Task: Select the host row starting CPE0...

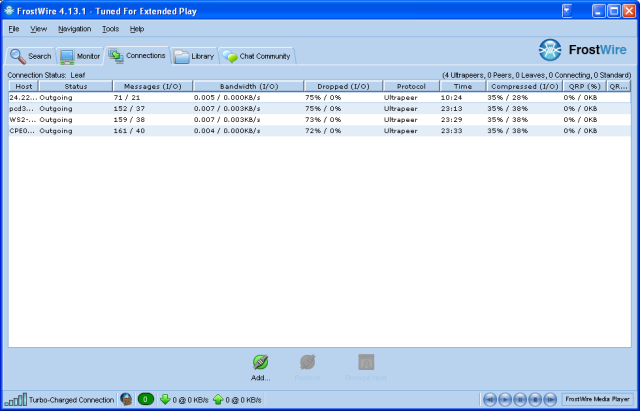Action: (320, 131)
